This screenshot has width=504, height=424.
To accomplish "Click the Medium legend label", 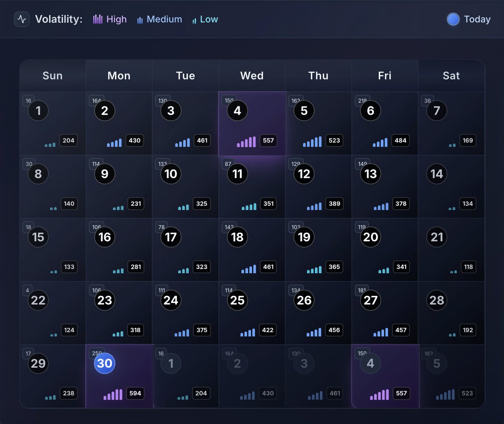I will [164, 19].
